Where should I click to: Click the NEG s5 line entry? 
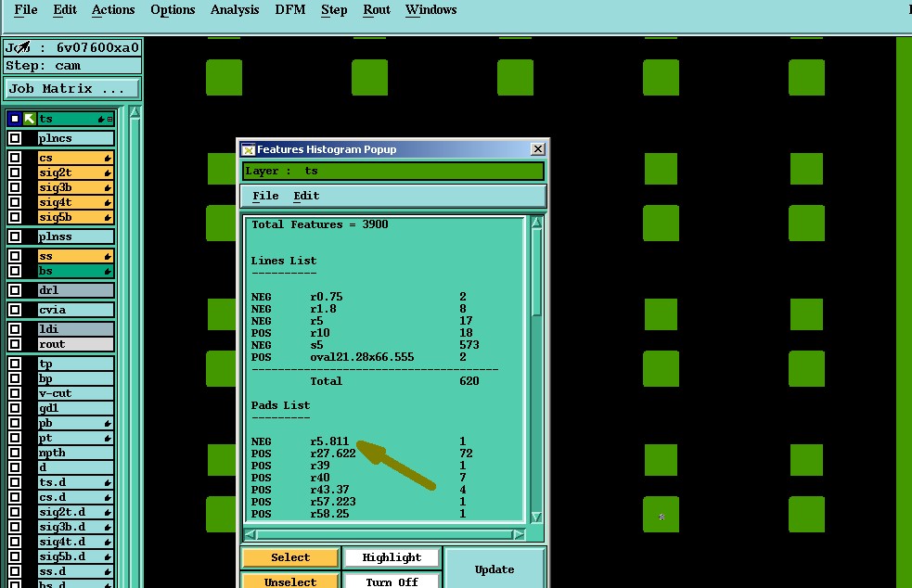click(366, 345)
